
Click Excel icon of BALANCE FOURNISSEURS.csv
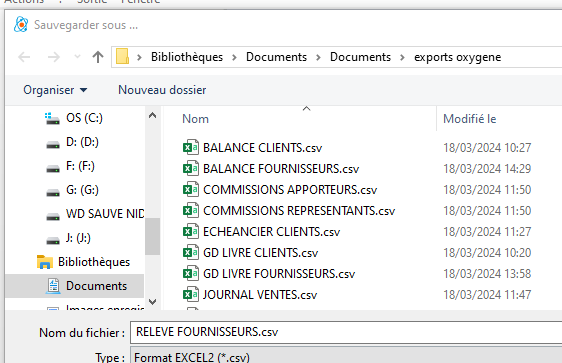click(x=191, y=168)
